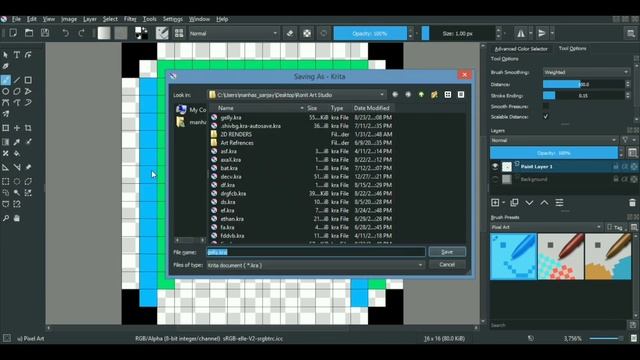The image size is (640, 360).
Task: Adjust the toolbar brush Opacity slider
Action: 370,33
